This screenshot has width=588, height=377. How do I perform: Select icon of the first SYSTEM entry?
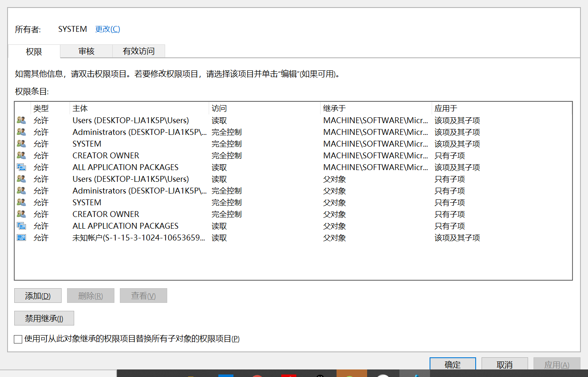(x=21, y=144)
